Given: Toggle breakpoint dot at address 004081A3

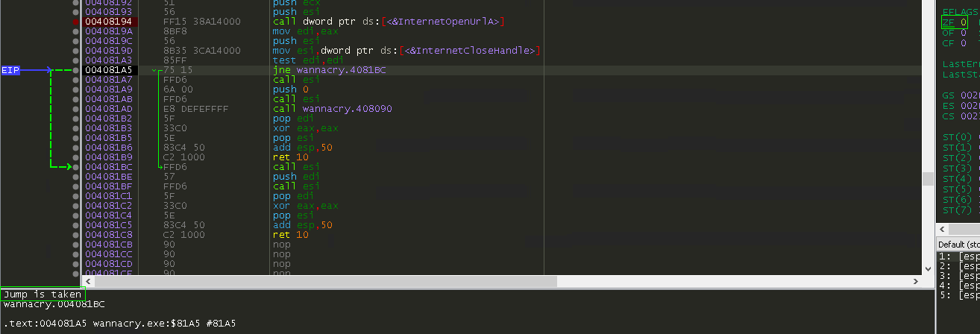Looking at the screenshot, I should [x=76, y=60].
